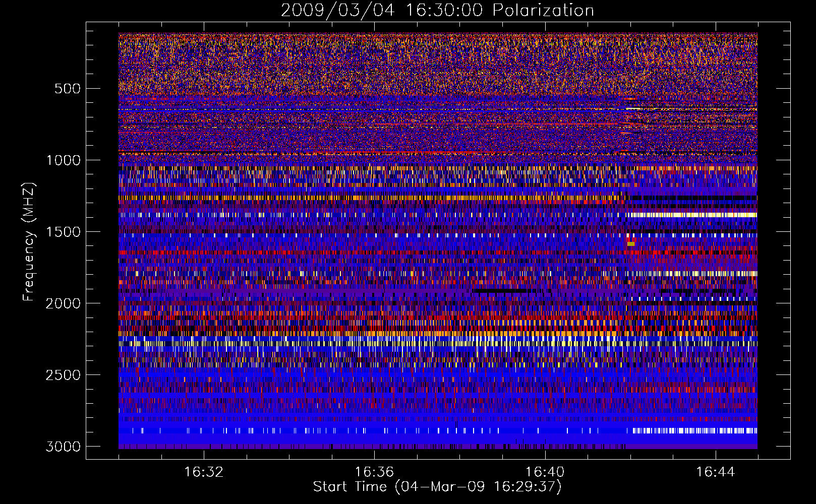Click the 2500 frequency tick label

(x=63, y=375)
